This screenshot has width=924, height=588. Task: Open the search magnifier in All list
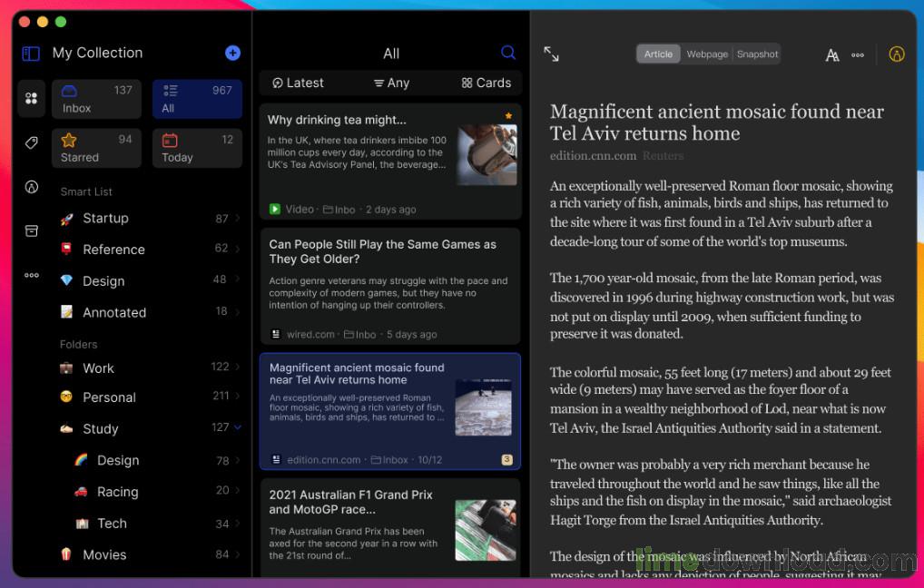coord(508,53)
